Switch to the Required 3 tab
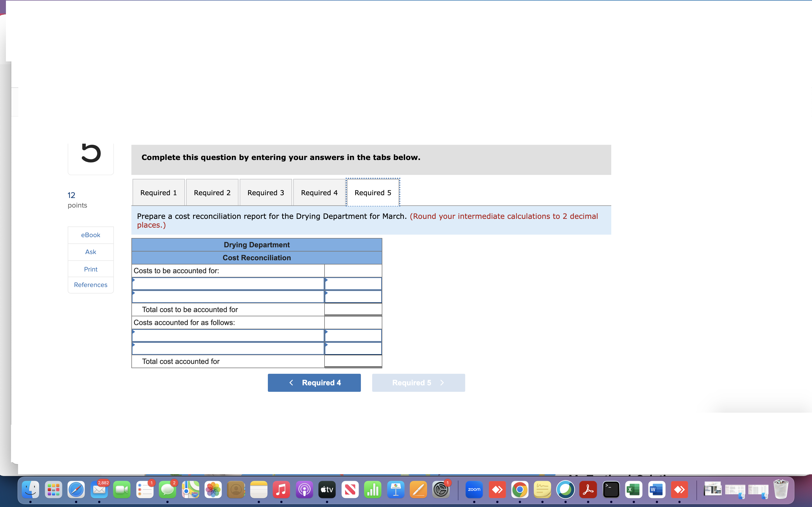812x507 pixels. point(265,192)
